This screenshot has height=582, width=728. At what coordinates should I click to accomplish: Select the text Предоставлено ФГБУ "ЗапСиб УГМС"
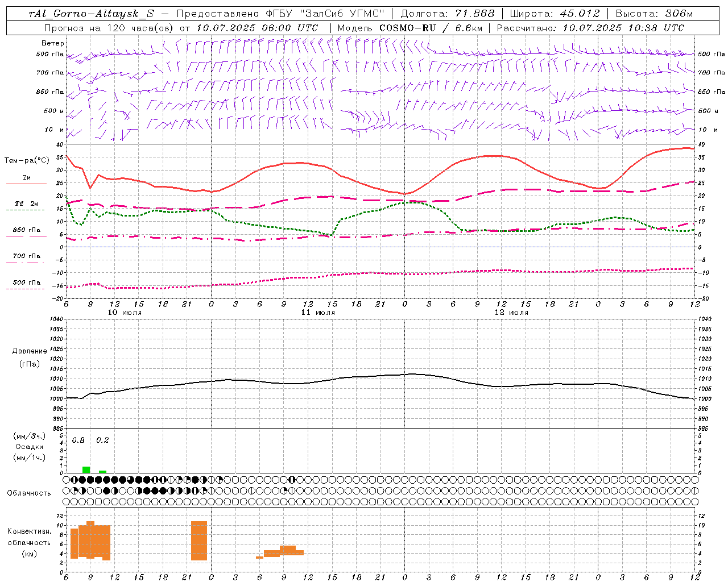(280, 14)
